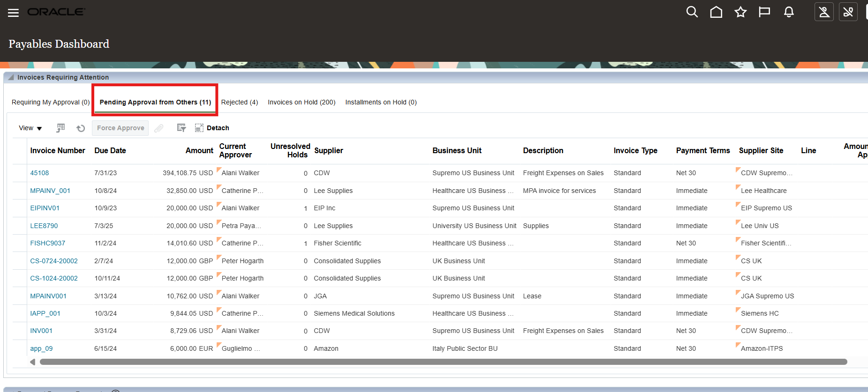The width and height of the screenshot is (868, 392).
Task: Click University US Business Unit cell
Action: tap(474, 226)
